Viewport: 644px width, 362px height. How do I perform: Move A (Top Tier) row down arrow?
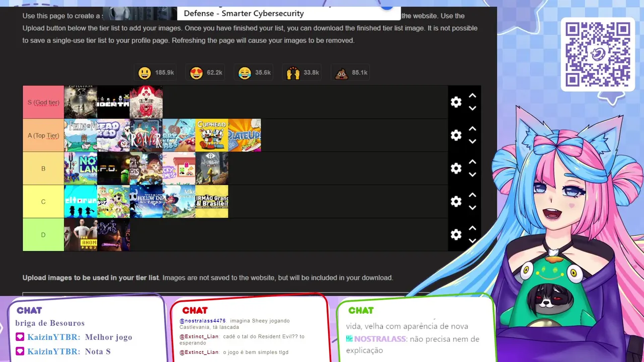(472, 141)
